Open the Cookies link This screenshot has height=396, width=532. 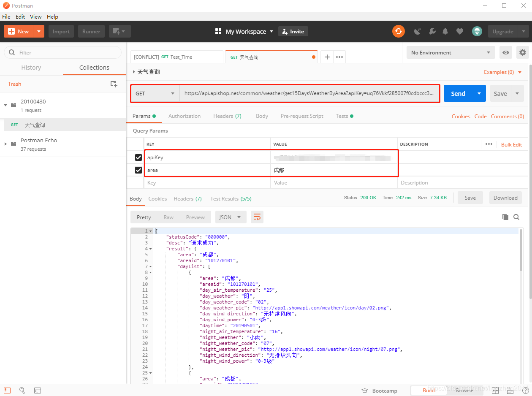pyautogui.click(x=461, y=116)
